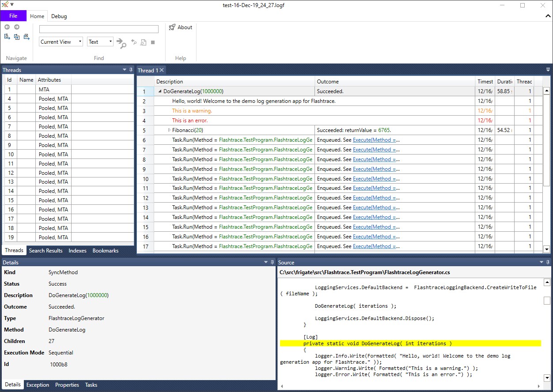Open the Debug ribbon tab
553x392 pixels.
click(x=59, y=16)
